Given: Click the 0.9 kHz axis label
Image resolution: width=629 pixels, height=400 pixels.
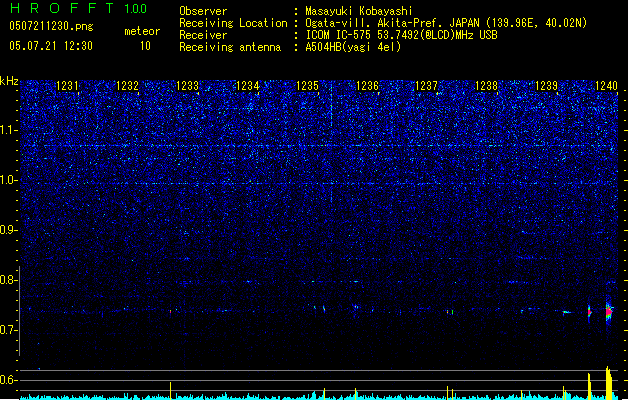Looking at the screenshot, I should click(x=9, y=230).
